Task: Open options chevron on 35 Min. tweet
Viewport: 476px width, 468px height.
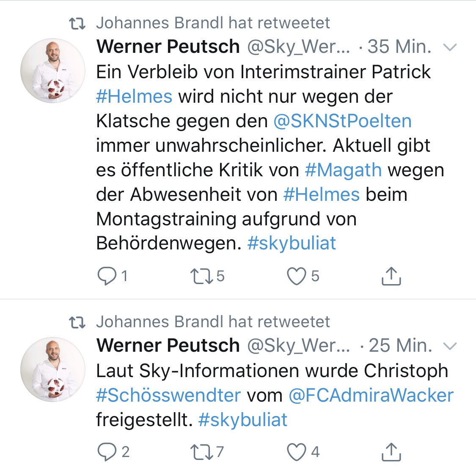Action: click(x=450, y=47)
